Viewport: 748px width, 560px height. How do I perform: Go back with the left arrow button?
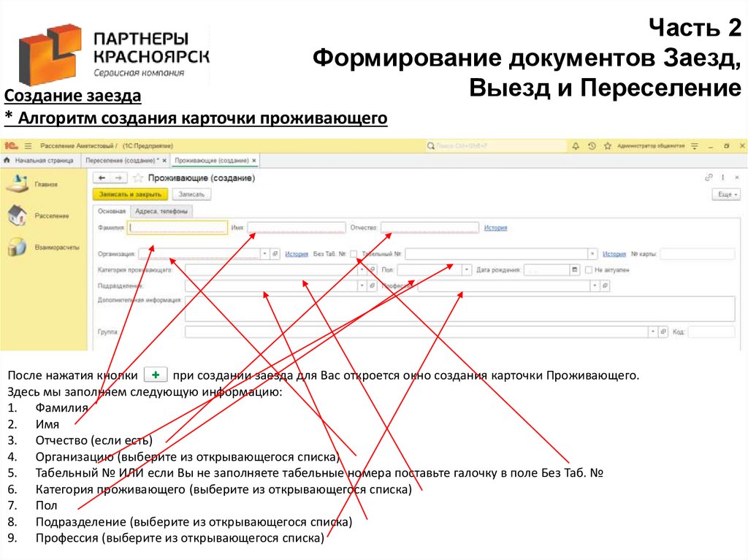tap(102, 178)
